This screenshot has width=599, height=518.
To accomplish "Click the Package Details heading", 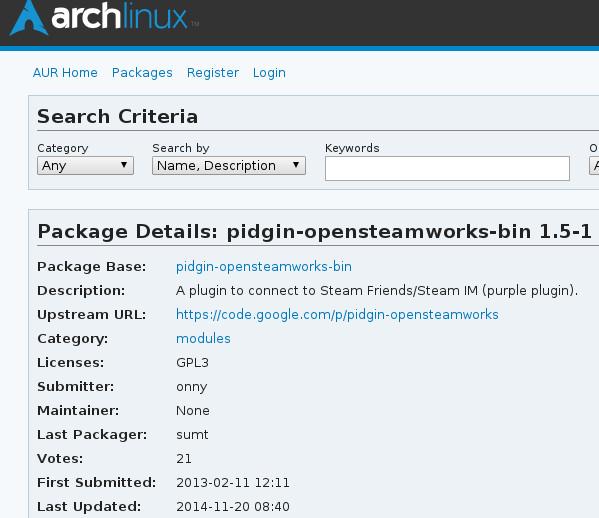I will (314, 232).
